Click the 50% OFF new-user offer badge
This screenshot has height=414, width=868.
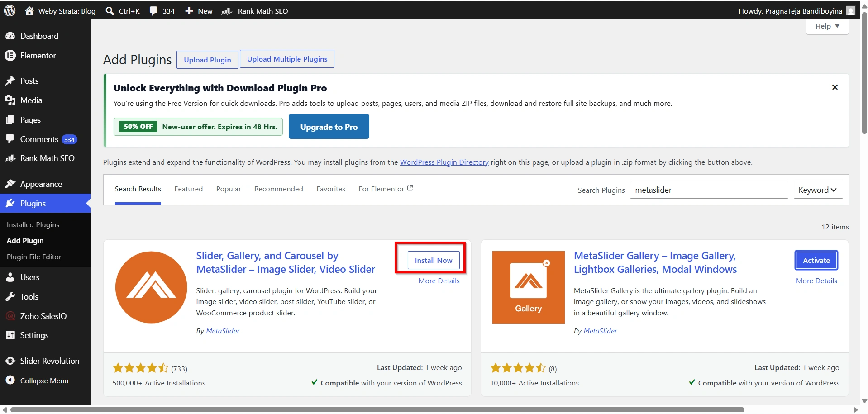pos(138,127)
